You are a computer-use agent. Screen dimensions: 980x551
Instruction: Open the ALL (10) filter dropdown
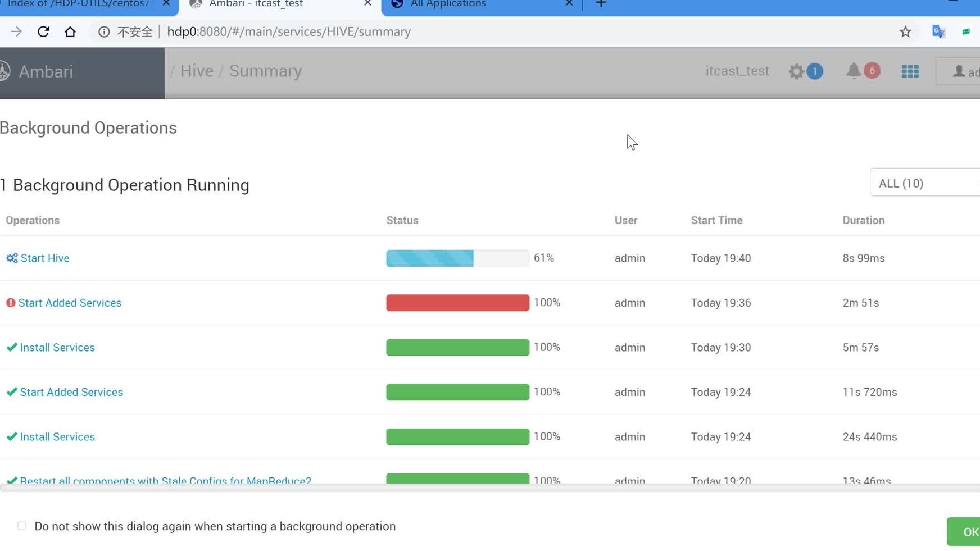[x=924, y=183]
